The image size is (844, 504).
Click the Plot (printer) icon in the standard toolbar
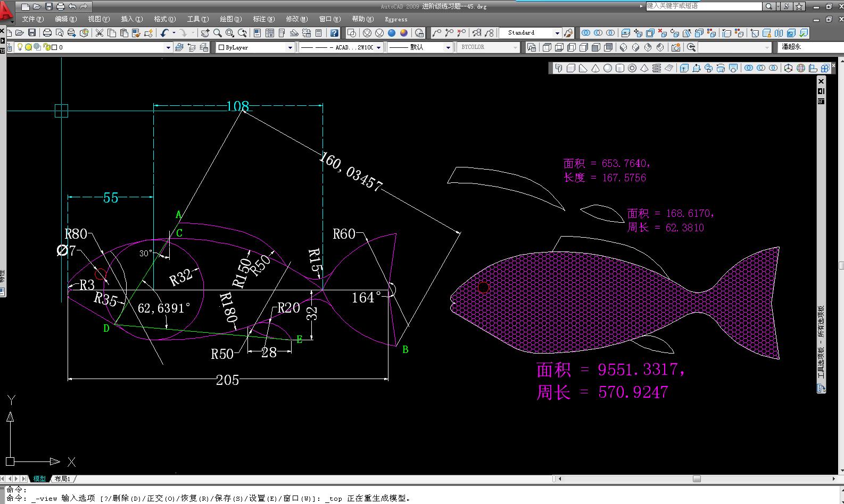(47, 33)
